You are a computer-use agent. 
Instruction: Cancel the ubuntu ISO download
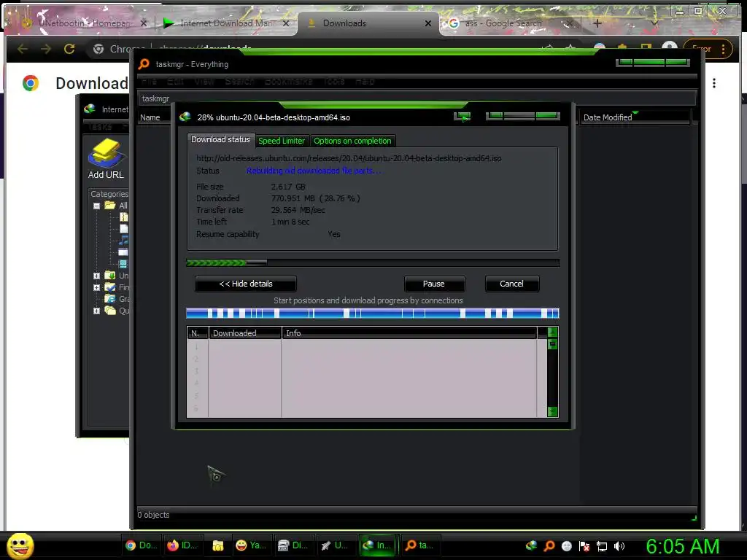(x=511, y=284)
